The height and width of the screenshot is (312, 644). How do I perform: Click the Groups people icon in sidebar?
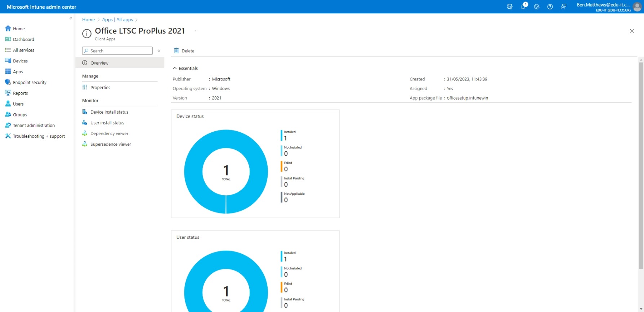coord(8,115)
